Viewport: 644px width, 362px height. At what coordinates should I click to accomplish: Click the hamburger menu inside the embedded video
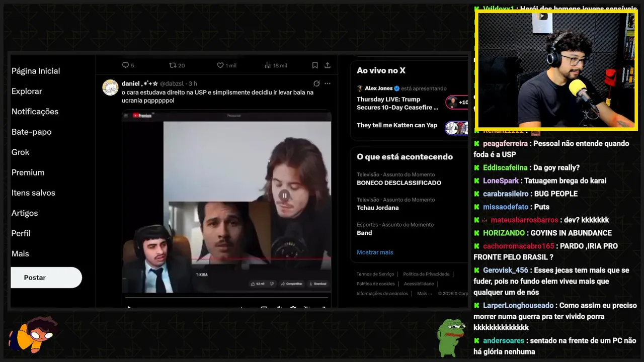click(x=126, y=116)
